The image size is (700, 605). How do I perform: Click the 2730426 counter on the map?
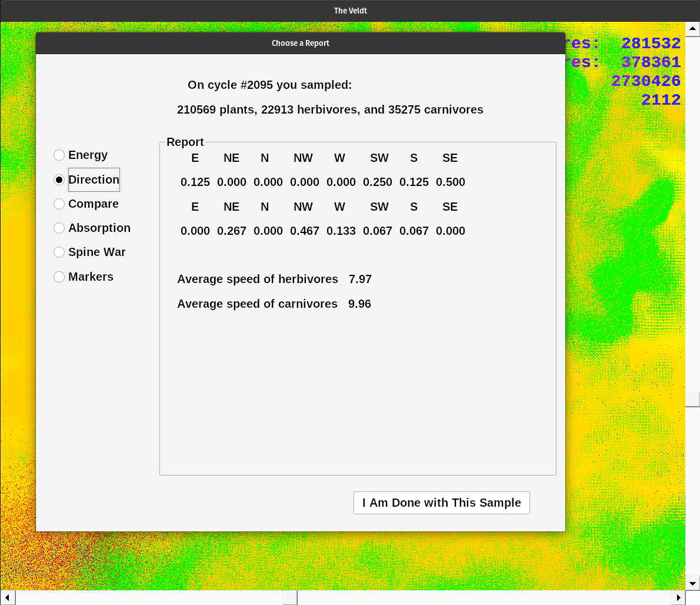click(645, 81)
